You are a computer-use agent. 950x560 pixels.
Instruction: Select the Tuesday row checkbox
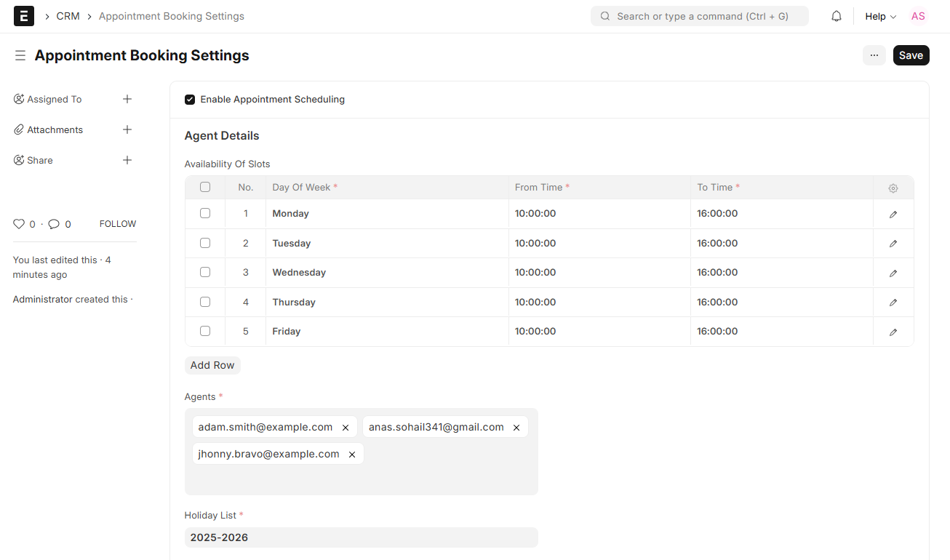click(205, 243)
